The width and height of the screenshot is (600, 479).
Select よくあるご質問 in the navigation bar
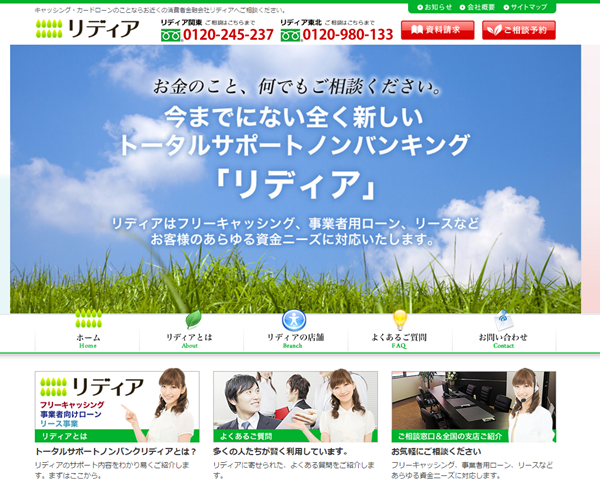click(x=400, y=340)
